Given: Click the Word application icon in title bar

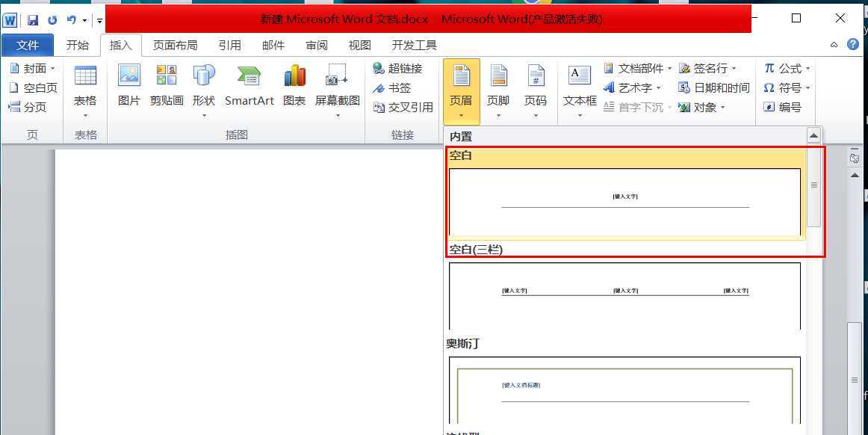Looking at the screenshot, I should point(10,20).
